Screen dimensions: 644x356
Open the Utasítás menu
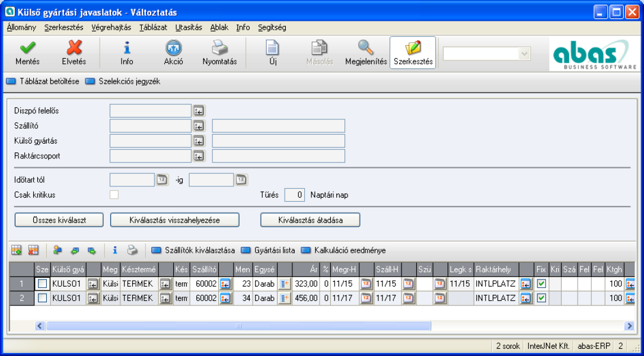click(189, 27)
